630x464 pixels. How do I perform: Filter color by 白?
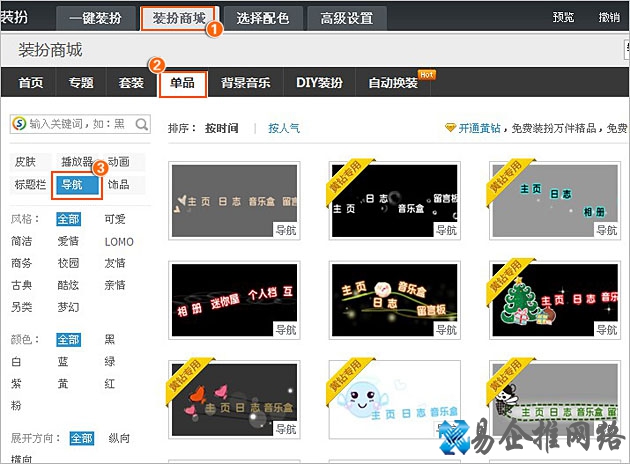(x=16, y=362)
